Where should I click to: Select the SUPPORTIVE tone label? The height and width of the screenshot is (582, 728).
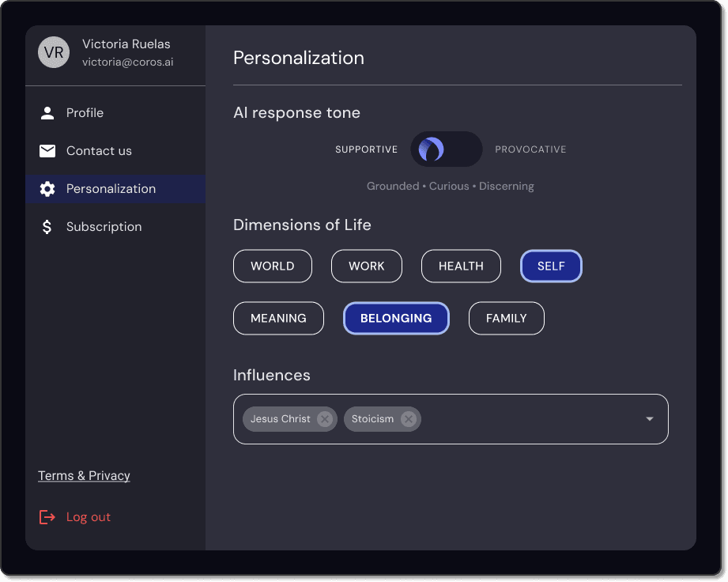(366, 149)
